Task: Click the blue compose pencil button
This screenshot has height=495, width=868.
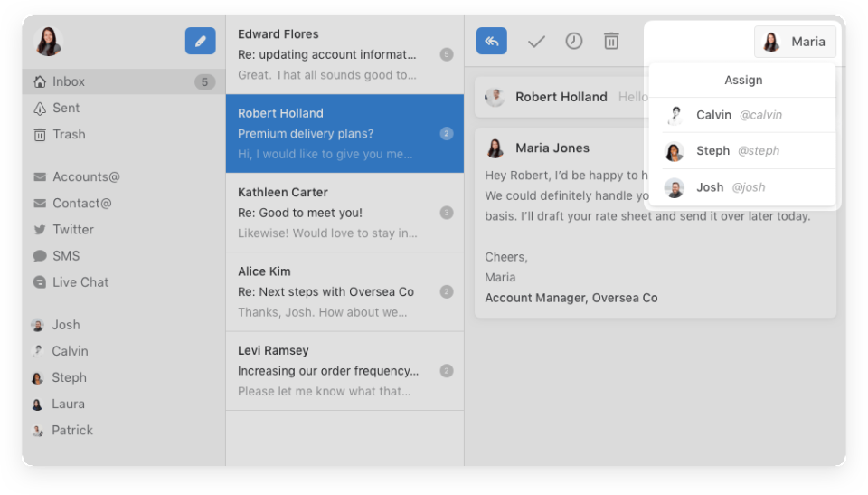Action: click(x=200, y=41)
